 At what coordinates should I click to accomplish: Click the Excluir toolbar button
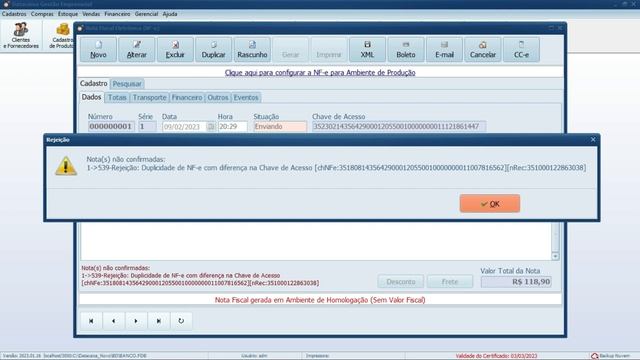click(x=175, y=50)
